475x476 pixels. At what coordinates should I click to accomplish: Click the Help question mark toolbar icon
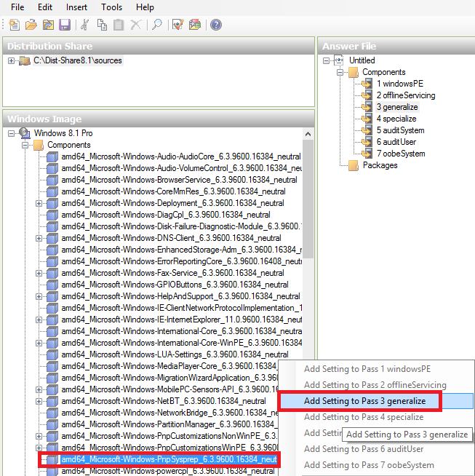[x=216, y=25]
